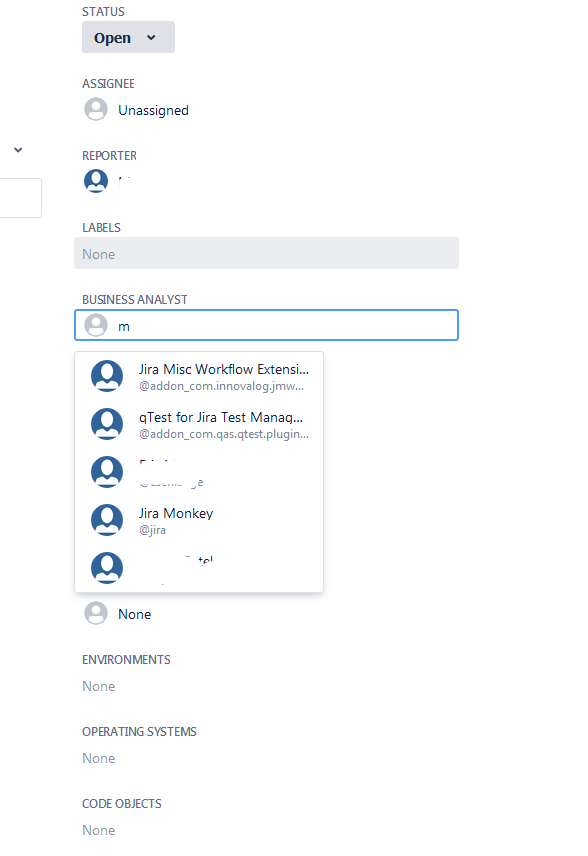The height and width of the screenshot is (856, 588).
Task: Click the ASSIGNEE field label
Action: click(108, 84)
